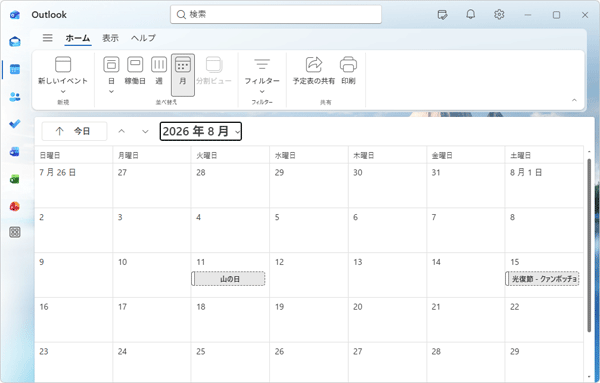Open the People contacts icon in sidebar

15,97
